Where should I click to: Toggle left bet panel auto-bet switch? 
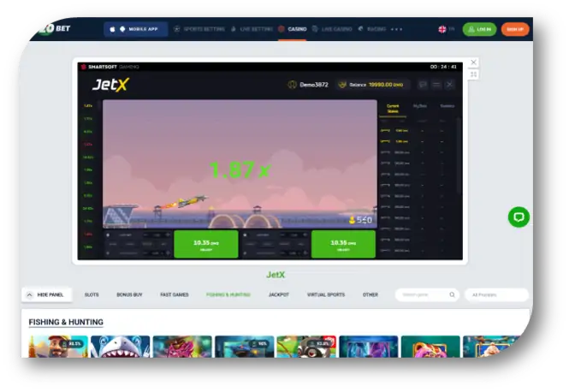click(x=108, y=235)
